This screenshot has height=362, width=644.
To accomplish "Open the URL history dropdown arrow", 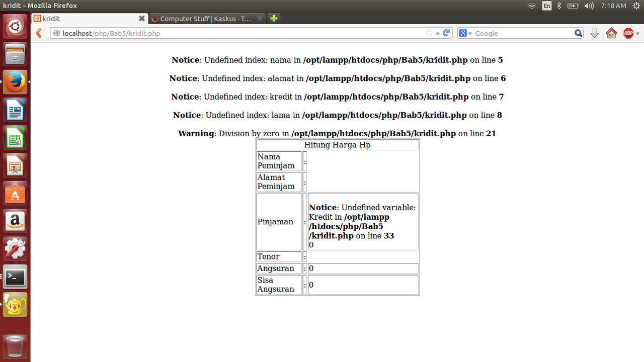I will click(x=438, y=33).
